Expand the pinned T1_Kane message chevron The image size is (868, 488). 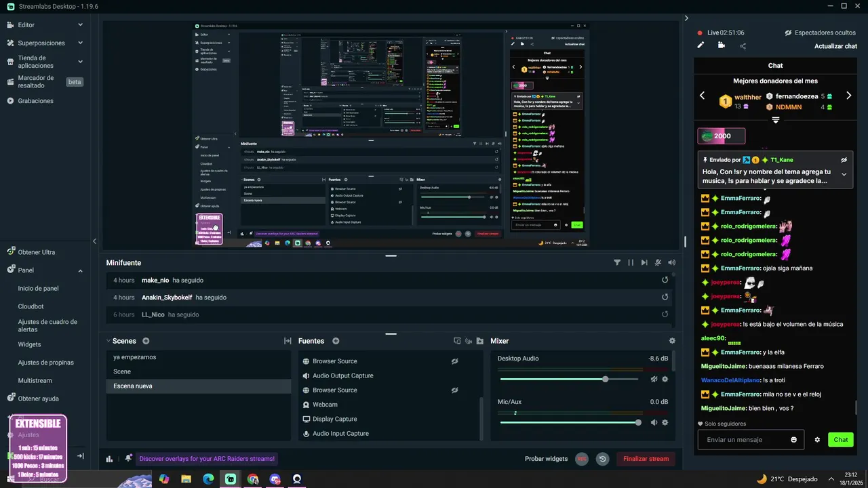click(x=844, y=174)
